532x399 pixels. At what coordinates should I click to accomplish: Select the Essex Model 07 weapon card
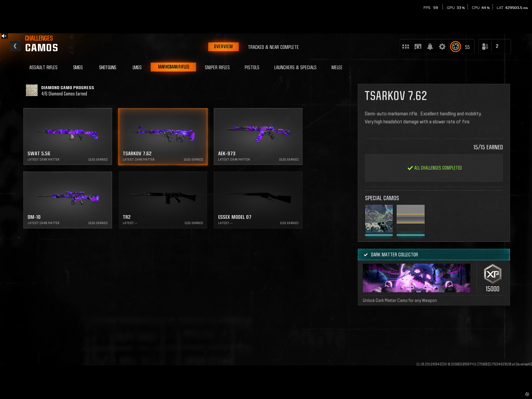pos(258,200)
